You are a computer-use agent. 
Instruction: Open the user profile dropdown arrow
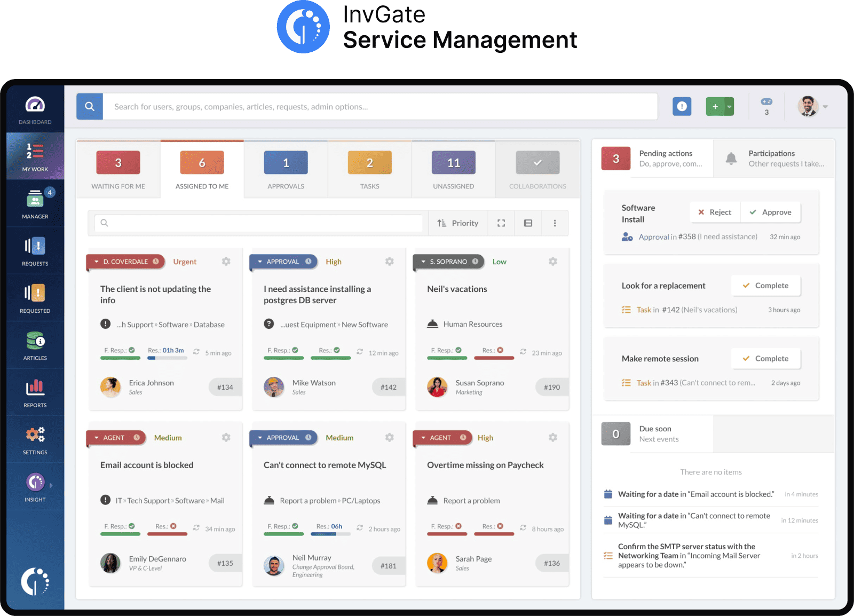(825, 107)
